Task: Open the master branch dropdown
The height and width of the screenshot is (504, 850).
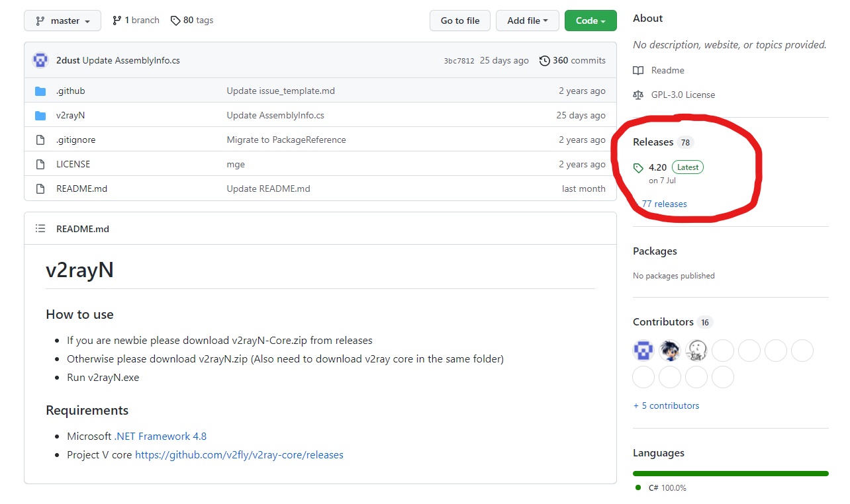Action: click(62, 21)
